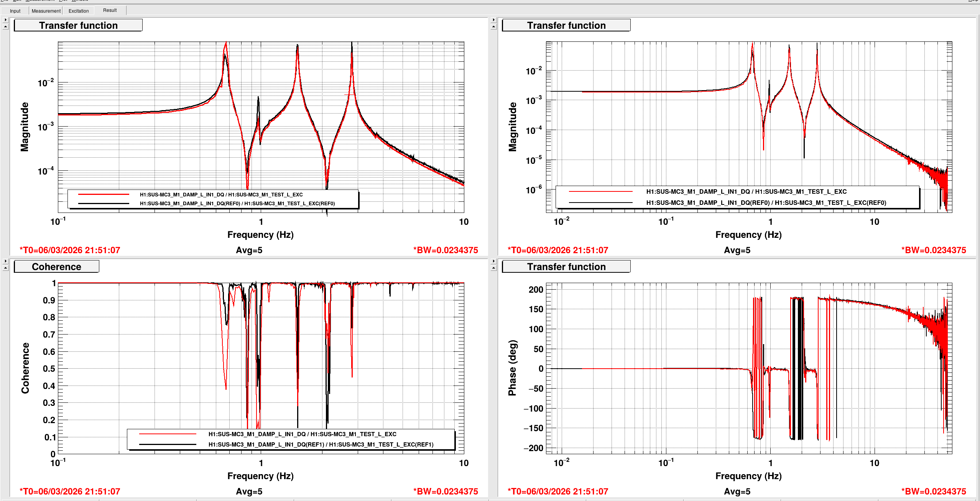980x501 pixels.
Task: Click the Coherence plot title box
Action: click(56, 267)
